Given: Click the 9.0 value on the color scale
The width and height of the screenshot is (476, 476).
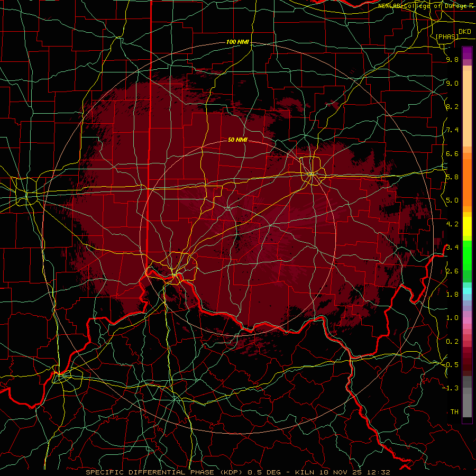Looking at the screenshot, I should 452,83.
